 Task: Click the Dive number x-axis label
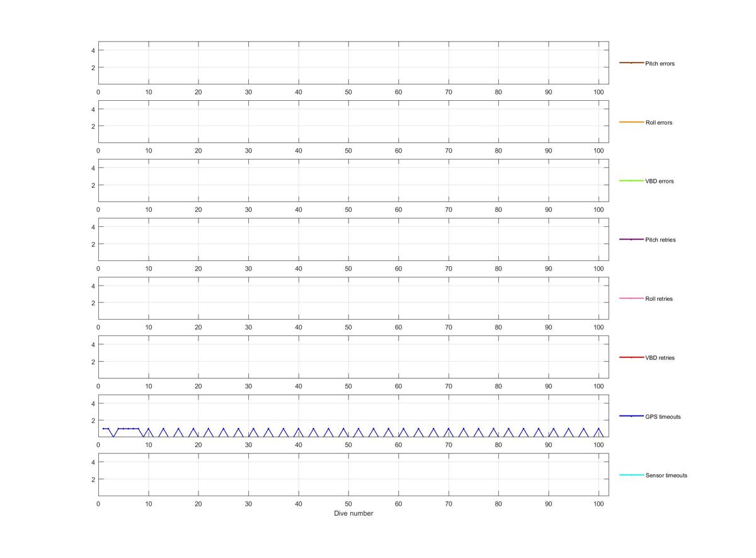pyautogui.click(x=353, y=513)
